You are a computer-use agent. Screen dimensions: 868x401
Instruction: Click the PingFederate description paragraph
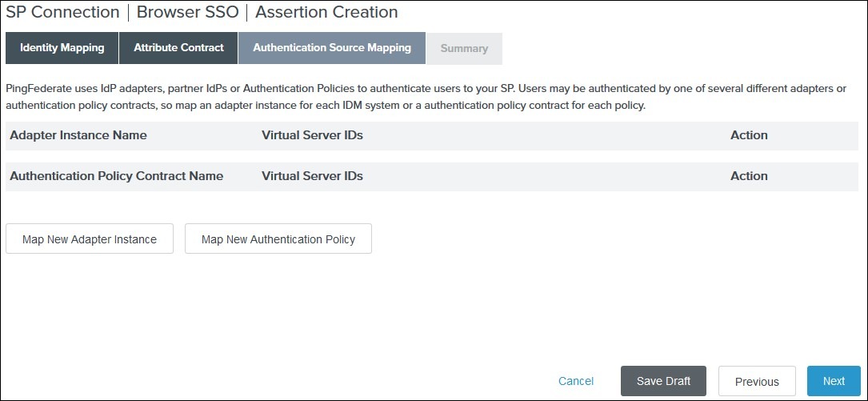click(424, 97)
